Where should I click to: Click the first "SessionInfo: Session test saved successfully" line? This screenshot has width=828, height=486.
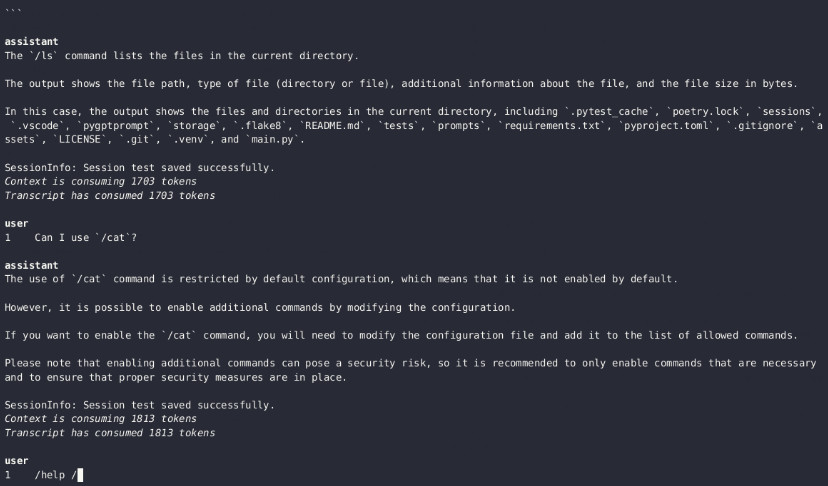tap(139, 167)
